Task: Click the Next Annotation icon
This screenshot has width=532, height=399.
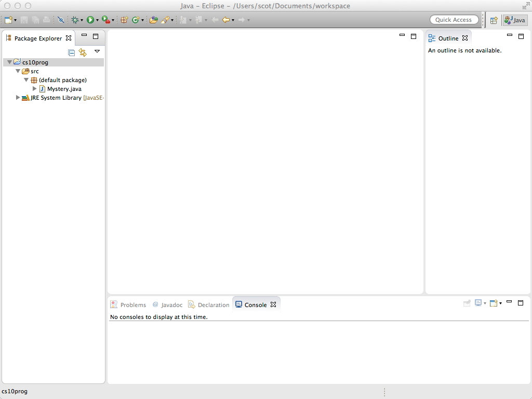Action: coord(183,20)
